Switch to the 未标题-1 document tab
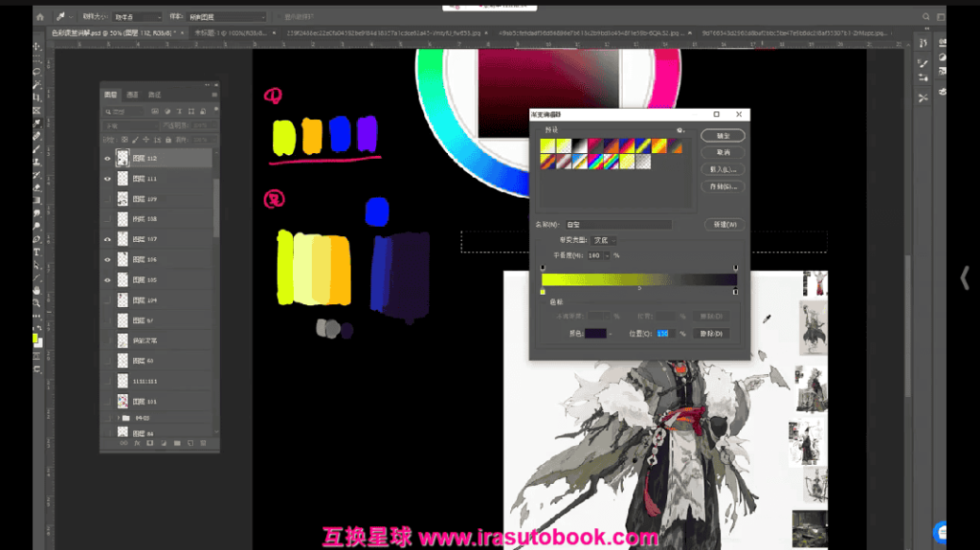This screenshot has height=550, width=980. (232, 33)
